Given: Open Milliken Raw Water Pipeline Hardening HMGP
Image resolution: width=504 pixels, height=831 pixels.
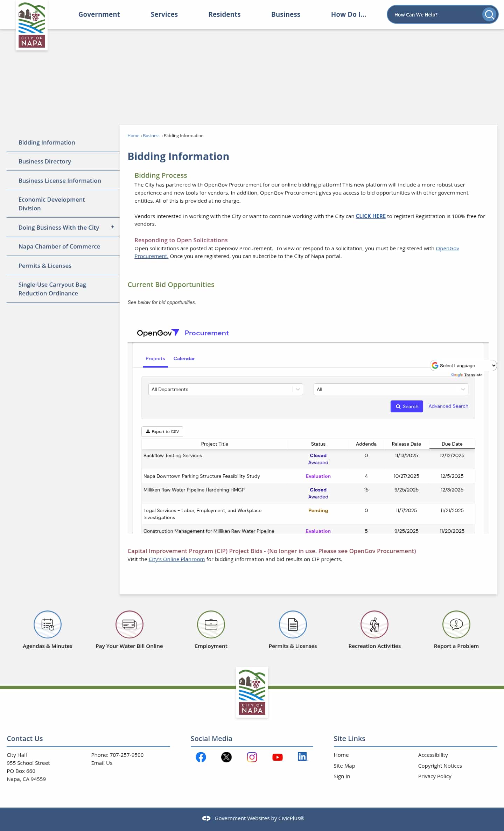Looking at the screenshot, I should pyautogui.click(x=194, y=490).
